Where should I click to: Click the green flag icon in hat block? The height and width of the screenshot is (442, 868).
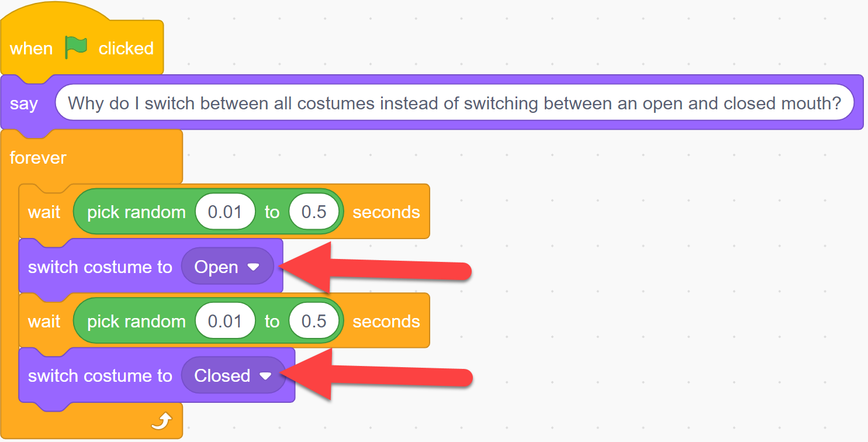[x=76, y=48]
